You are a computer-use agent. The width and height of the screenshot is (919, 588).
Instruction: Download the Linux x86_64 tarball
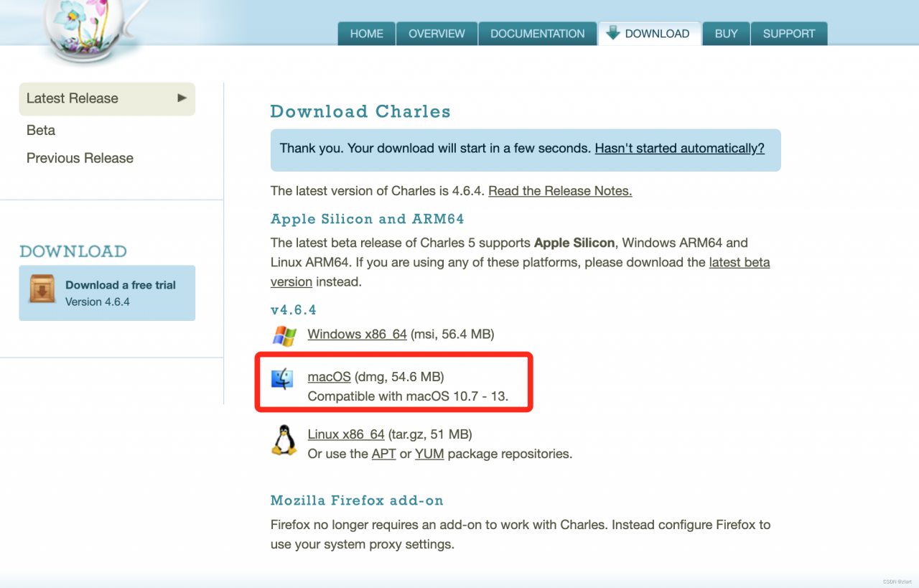coord(346,434)
